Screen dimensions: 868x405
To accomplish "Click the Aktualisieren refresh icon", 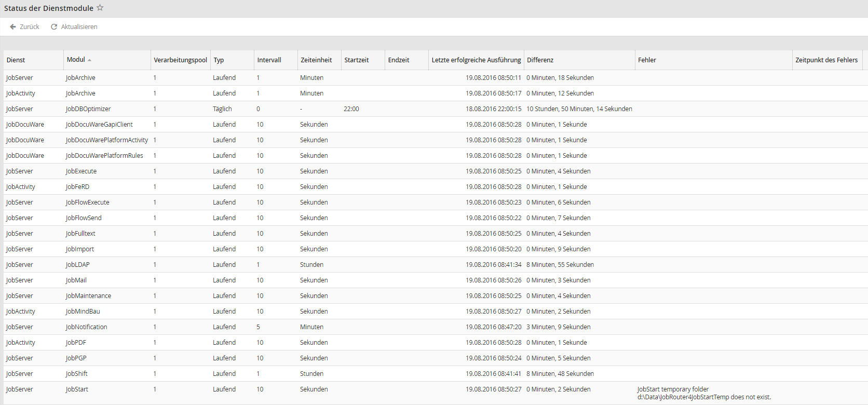I will pyautogui.click(x=54, y=26).
